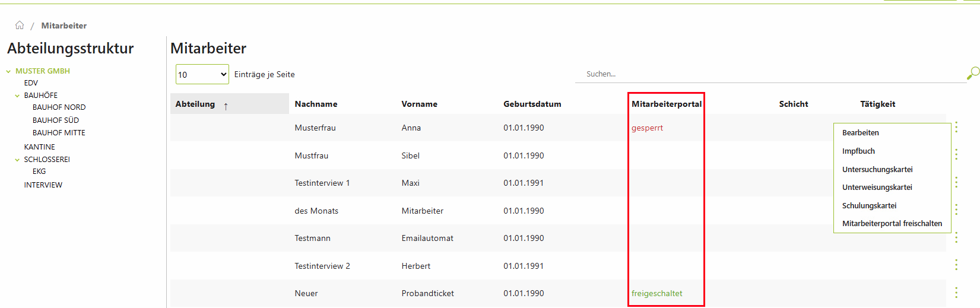Viewport: 980px width, 308px height.
Task: Open Unterweisungskartei from context menu
Action: tap(877, 187)
